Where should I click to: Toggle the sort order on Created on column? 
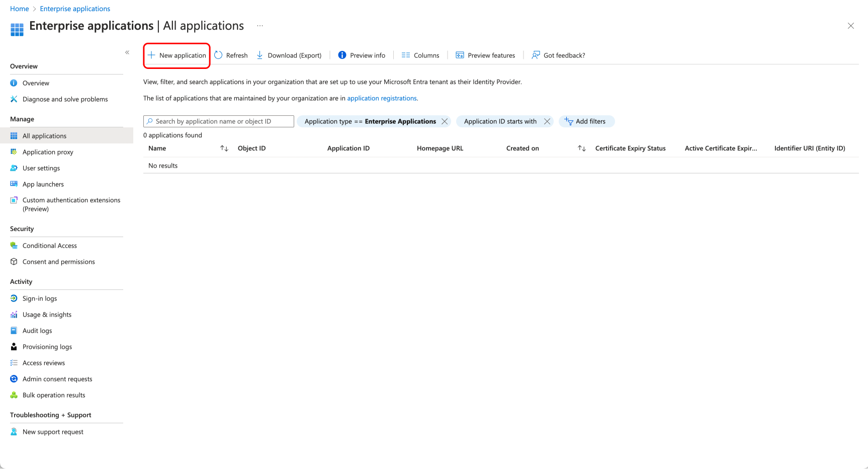click(582, 148)
